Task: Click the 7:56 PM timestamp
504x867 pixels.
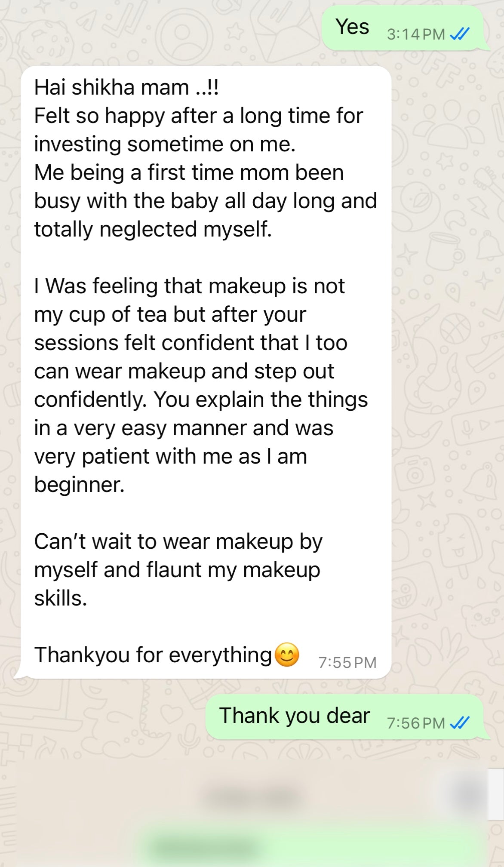Action: (415, 723)
